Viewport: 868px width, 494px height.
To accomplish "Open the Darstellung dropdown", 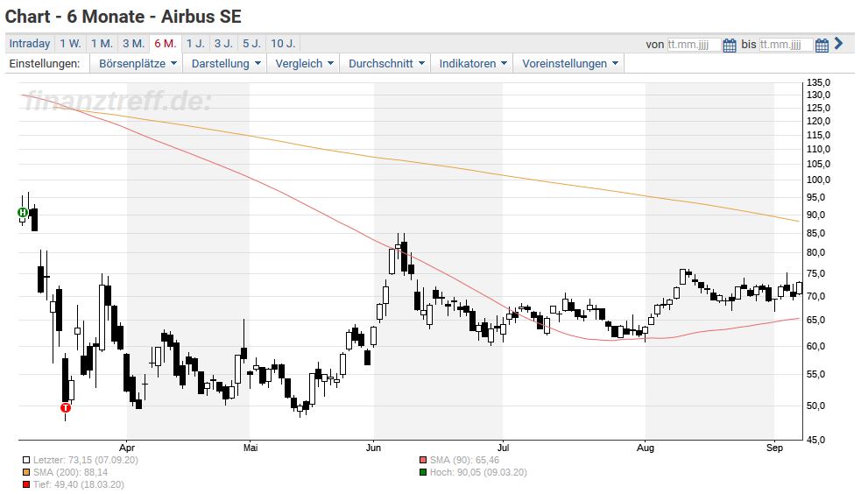I will 225,64.
